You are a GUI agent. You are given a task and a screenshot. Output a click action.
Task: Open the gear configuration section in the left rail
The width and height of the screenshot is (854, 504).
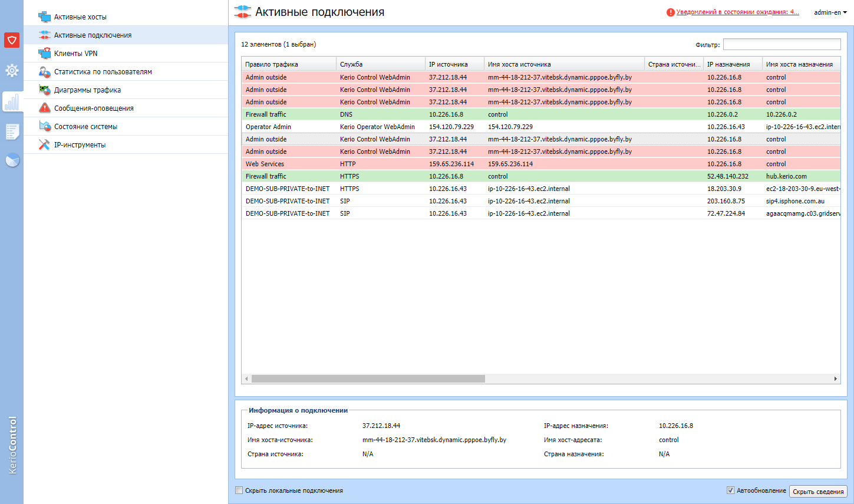(12, 71)
